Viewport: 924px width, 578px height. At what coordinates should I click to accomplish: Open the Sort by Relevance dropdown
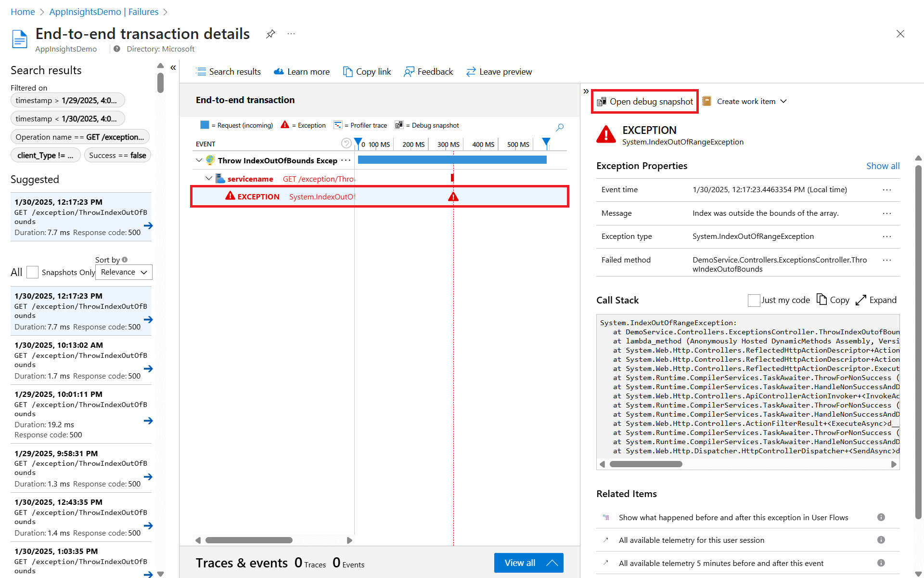124,272
